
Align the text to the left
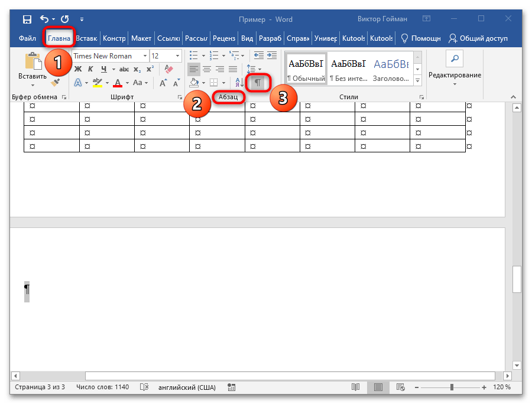[194, 70]
